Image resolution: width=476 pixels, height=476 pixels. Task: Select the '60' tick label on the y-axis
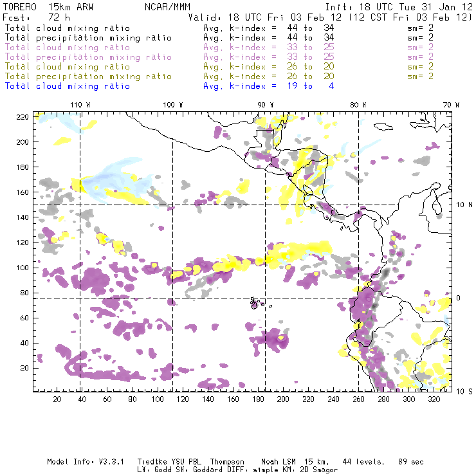click(24, 318)
